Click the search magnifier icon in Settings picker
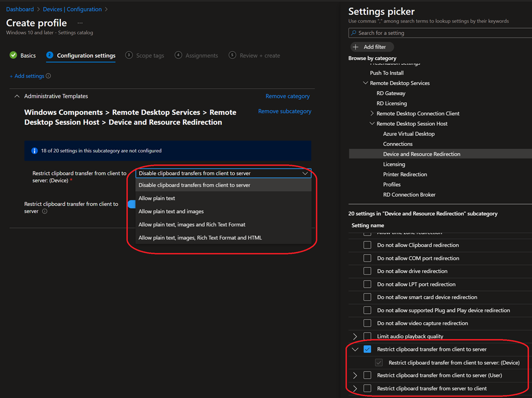 point(353,33)
